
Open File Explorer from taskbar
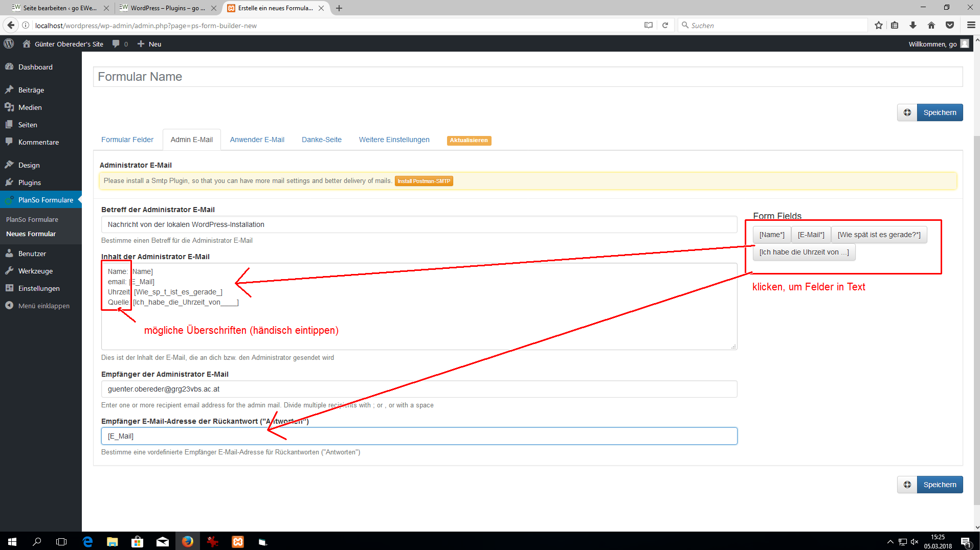coord(113,541)
